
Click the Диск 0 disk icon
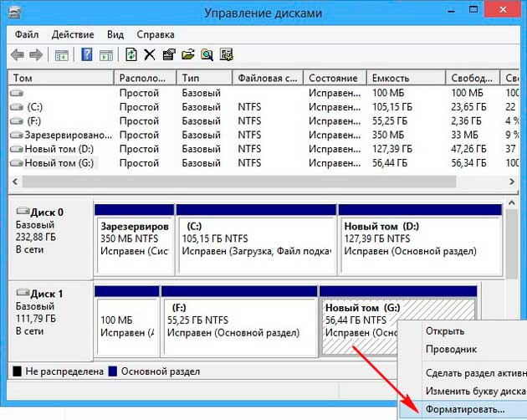[x=23, y=211]
